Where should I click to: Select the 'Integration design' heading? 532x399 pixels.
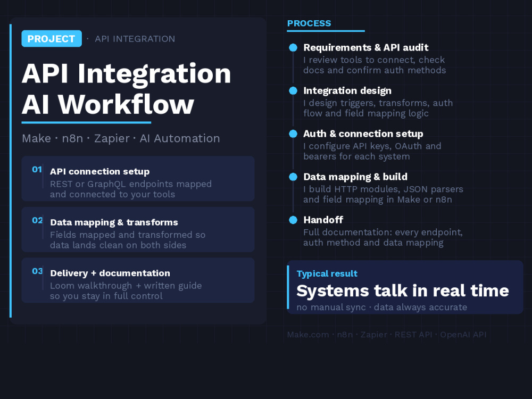[347, 90]
